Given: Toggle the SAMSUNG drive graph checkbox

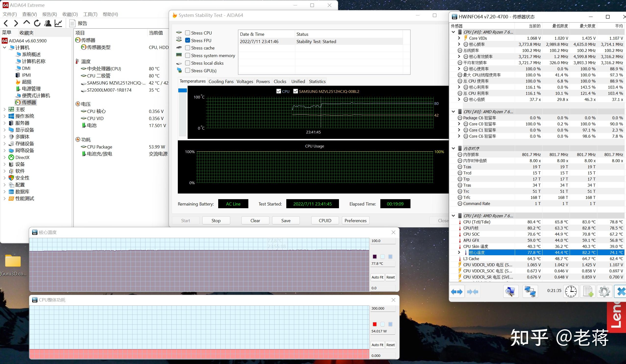Looking at the screenshot, I should pyautogui.click(x=295, y=91).
